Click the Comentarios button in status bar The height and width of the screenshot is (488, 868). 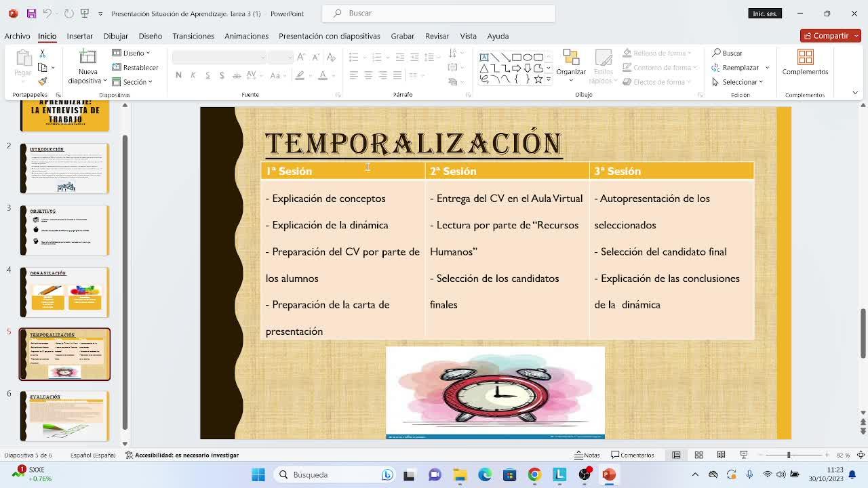point(633,455)
